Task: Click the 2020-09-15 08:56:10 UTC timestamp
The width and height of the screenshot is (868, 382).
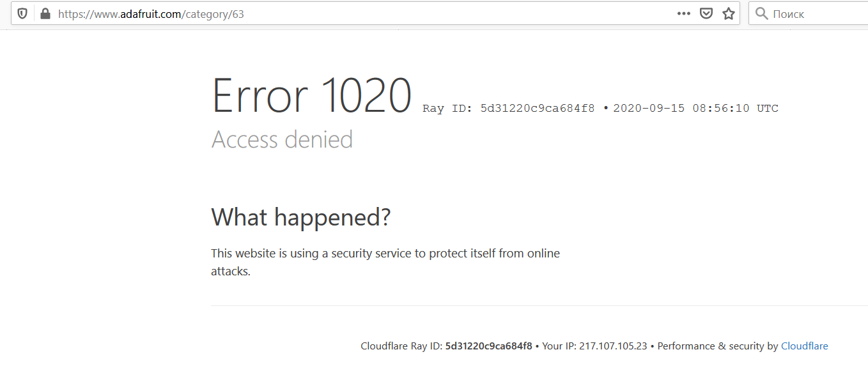Action: click(695, 109)
